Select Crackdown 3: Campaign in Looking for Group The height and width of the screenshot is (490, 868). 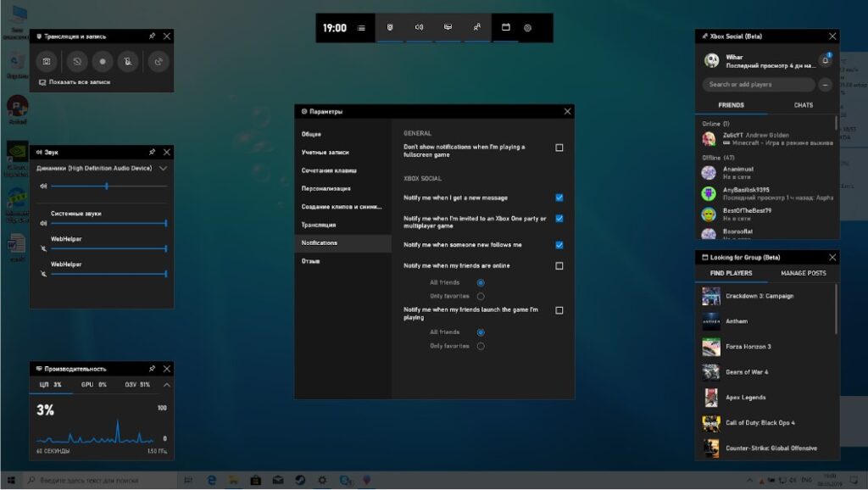click(x=766, y=296)
